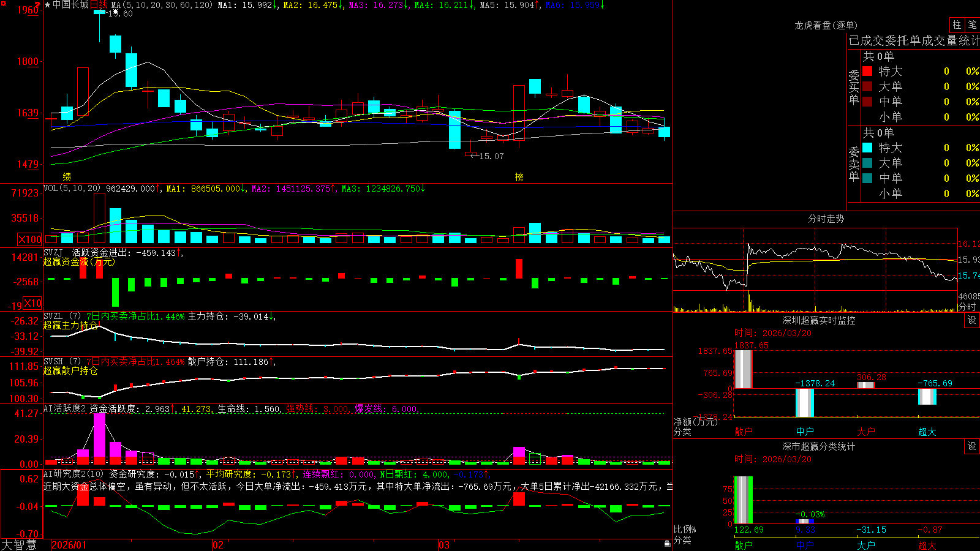The width and height of the screenshot is (980, 551).
Task: Click the 散户 bar labelled 1837.65
Action: click(x=743, y=369)
